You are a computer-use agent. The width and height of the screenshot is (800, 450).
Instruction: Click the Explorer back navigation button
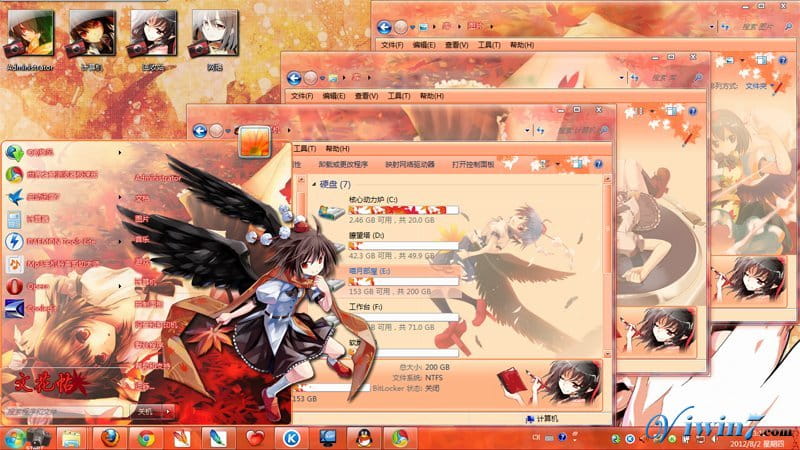pos(200,129)
